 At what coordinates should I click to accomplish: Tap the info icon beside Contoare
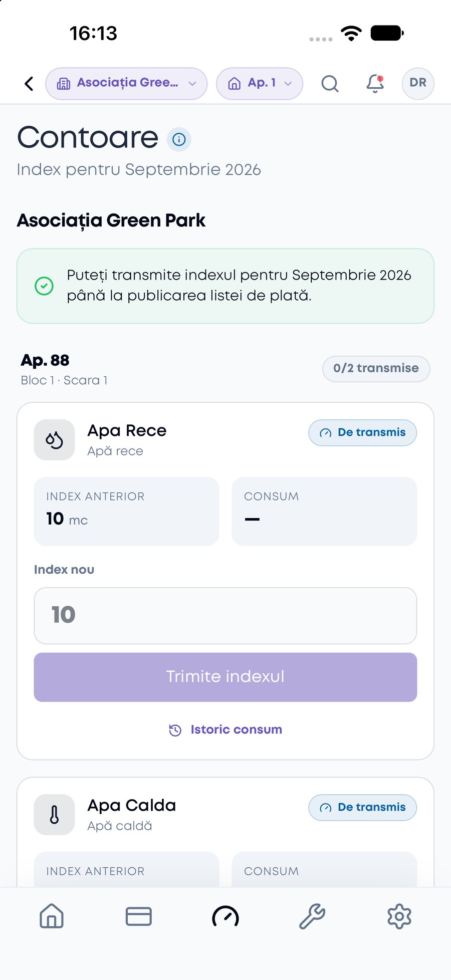[179, 139]
